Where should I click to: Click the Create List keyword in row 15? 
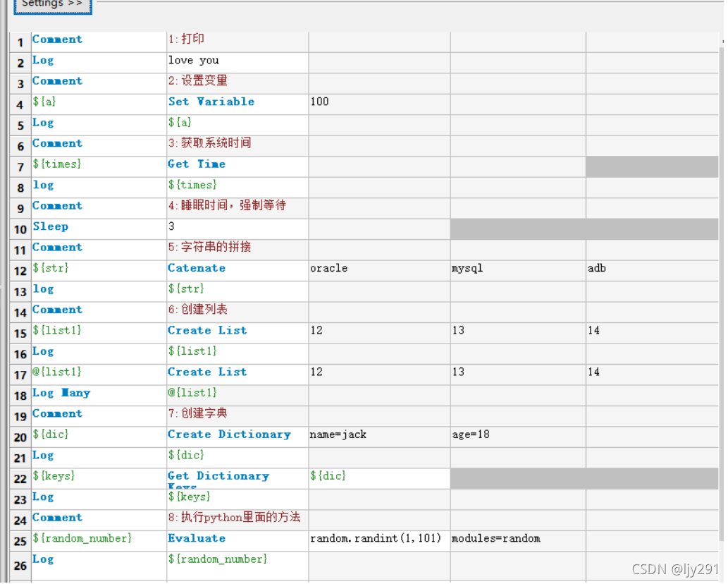point(237,333)
